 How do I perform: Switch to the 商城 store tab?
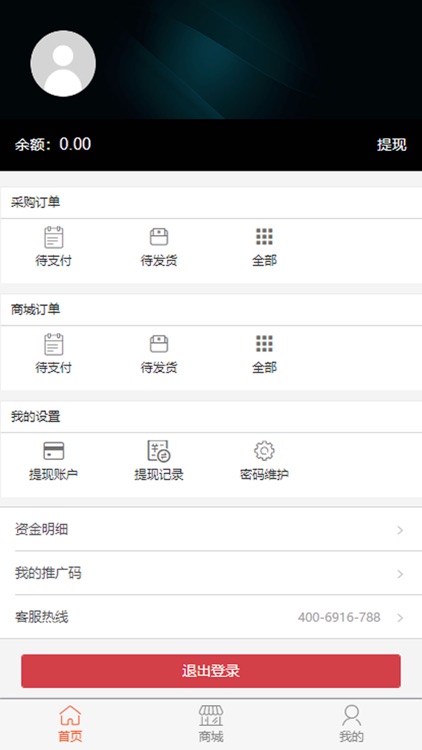211,724
